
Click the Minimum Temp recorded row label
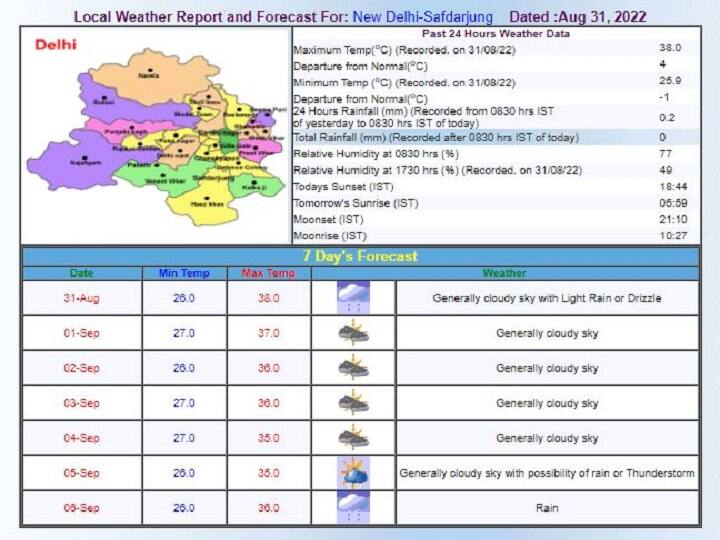coord(404,83)
